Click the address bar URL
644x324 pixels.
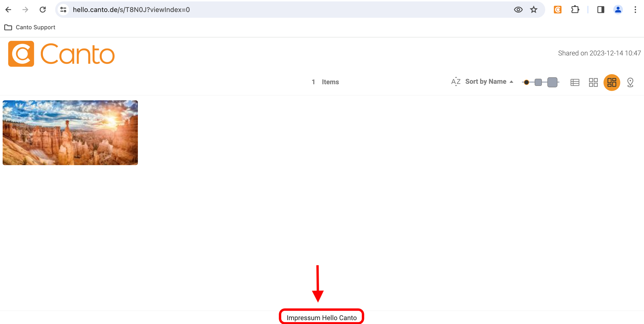coord(131,10)
